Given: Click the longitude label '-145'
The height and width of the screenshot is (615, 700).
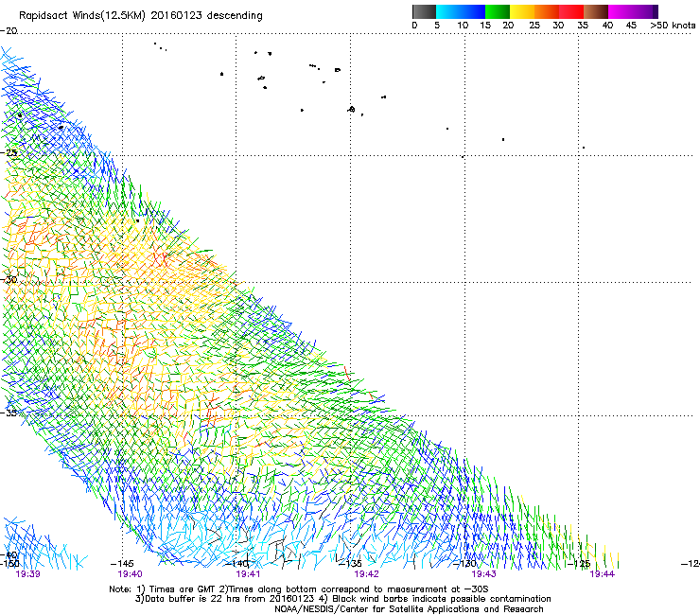Looking at the screenshot, I should pyautogui.click(x=122, y=564).
